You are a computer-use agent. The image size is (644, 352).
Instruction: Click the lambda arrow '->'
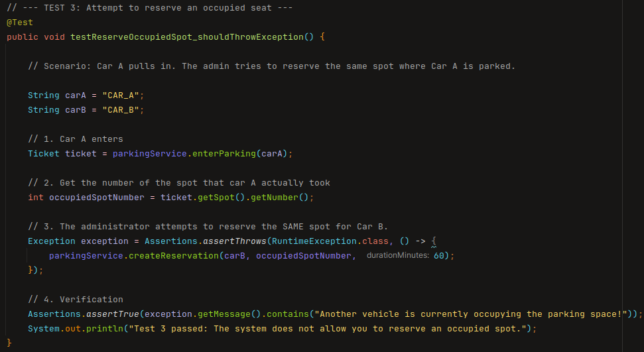point(420,241)
